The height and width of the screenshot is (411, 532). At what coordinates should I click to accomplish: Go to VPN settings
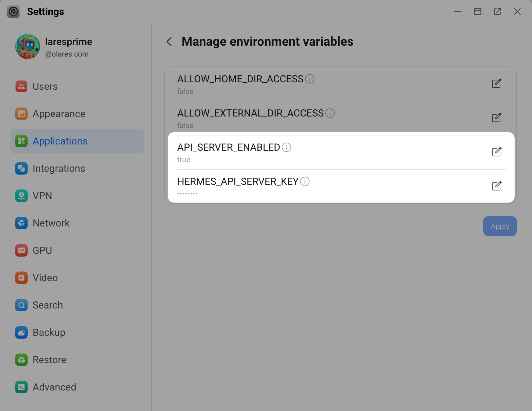coord(77,196)
